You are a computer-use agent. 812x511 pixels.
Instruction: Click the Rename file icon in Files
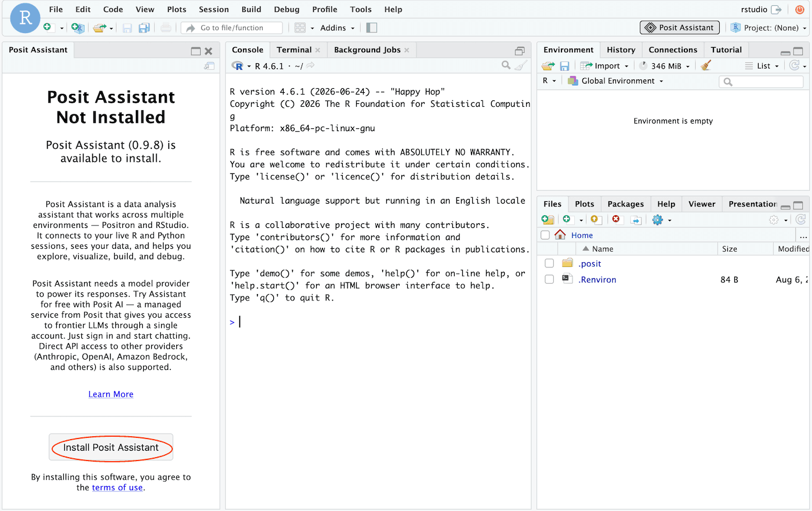click(x=636, y=220)
